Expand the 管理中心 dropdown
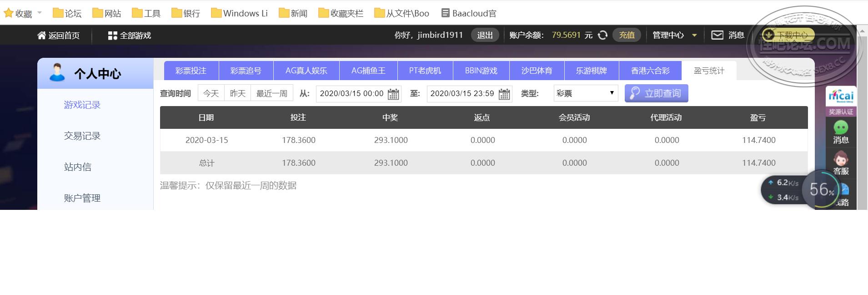Image resolution: width=868 pixels, height=295 pixels. (x=674, y=35)
